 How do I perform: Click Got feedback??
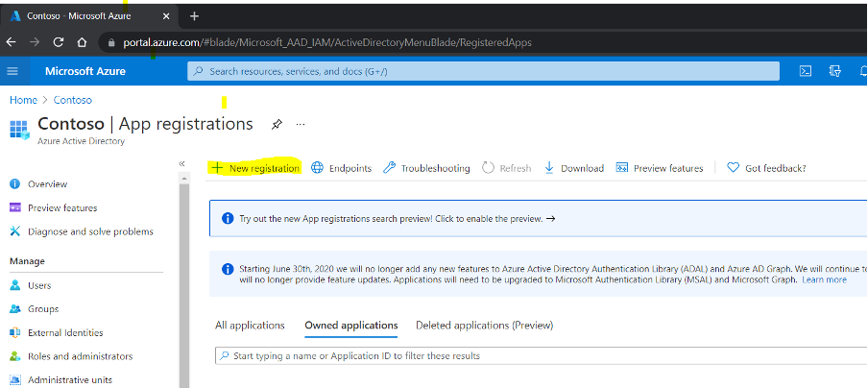(x=766, y=168)
